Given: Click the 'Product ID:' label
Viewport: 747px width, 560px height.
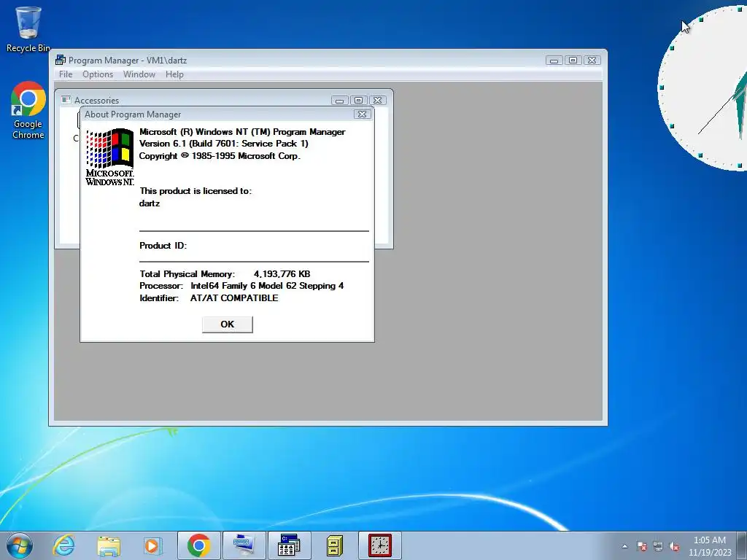Looking at the screenshot, I should point(163,246).
